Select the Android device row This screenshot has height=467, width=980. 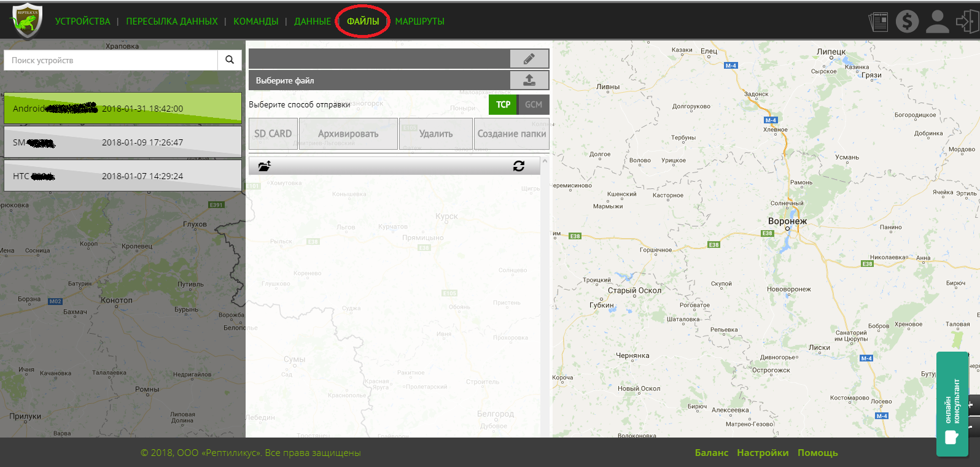coord(123,109)
